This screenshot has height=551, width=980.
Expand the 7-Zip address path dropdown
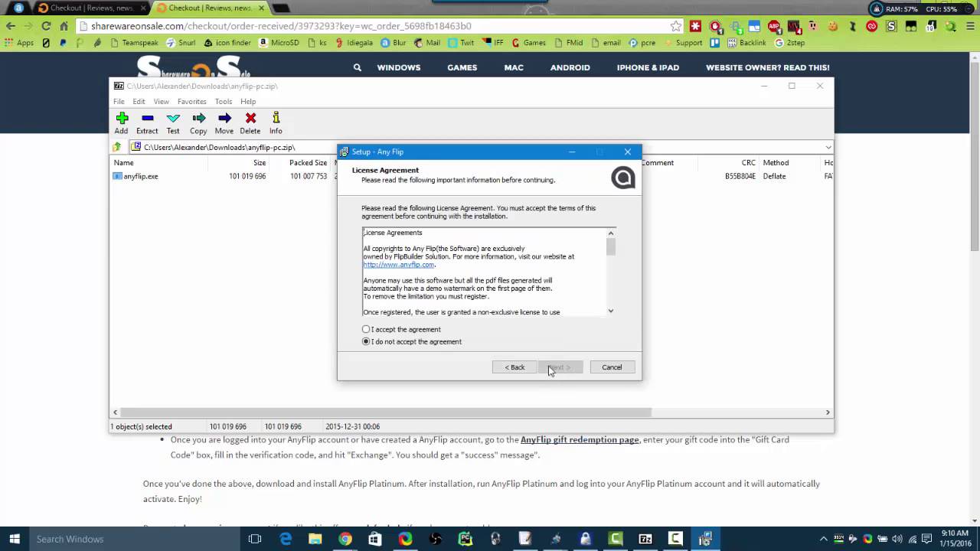(828, 147)
